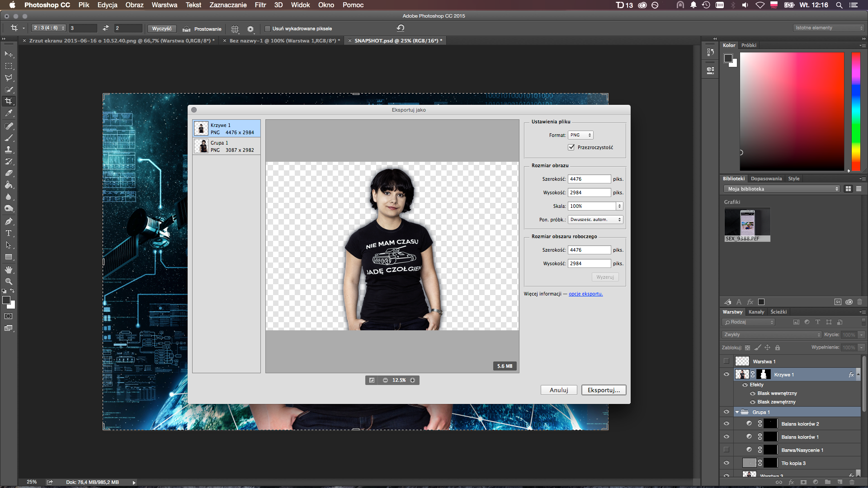Open the Rodzaj layer filter dropdown
This screenshot has width=868, height=488.
(749, 322)
